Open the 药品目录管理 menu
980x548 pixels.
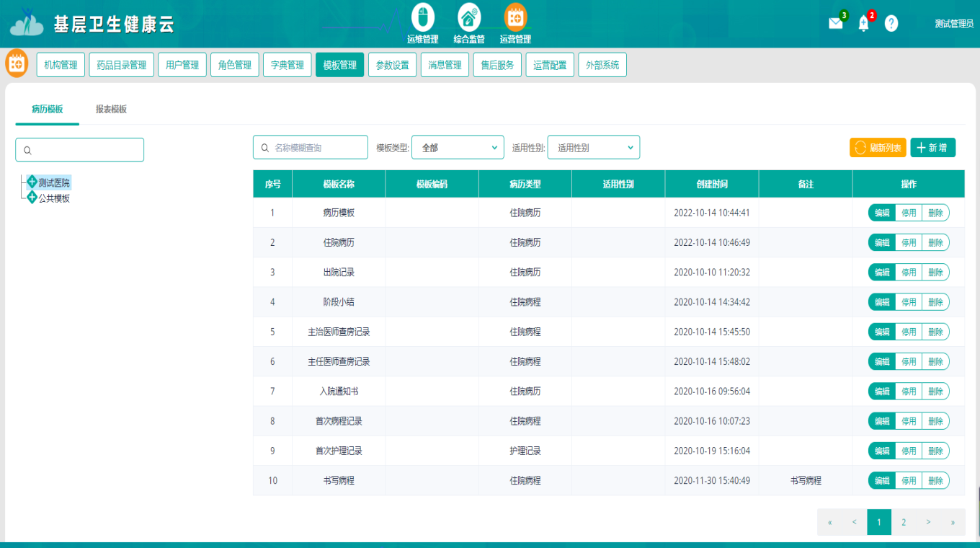click(x=121, y=65)
